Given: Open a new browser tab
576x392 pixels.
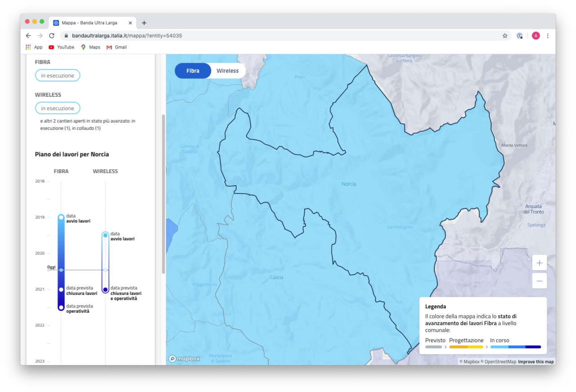Looking at the screenshot, I should [x=144, y=23].
